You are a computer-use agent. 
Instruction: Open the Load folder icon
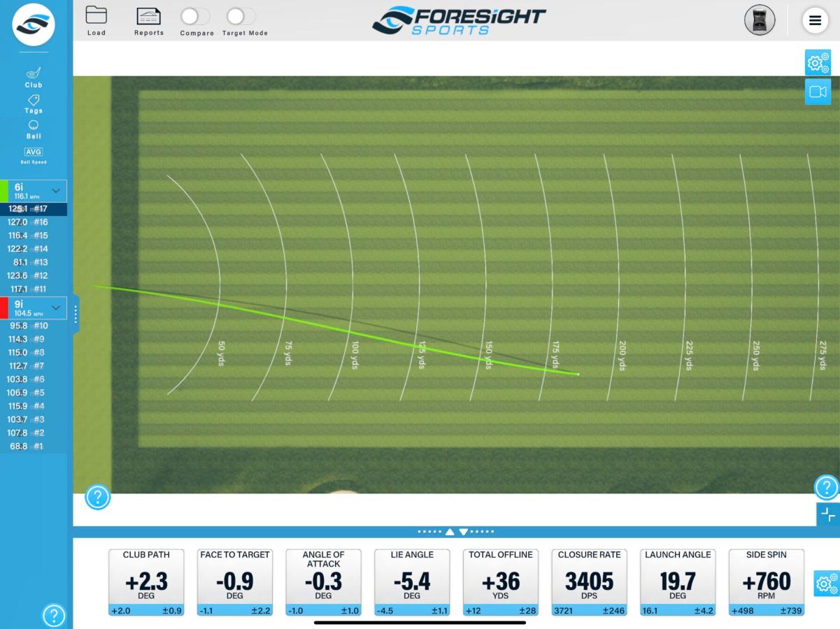click(97, 16)
